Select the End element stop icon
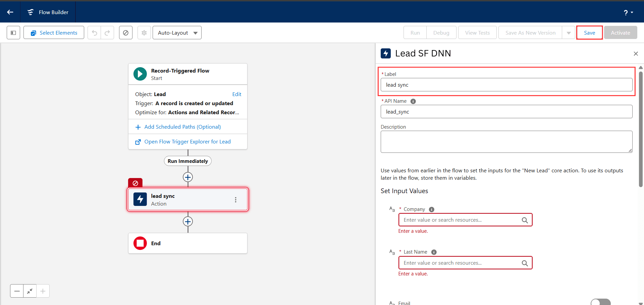Image resolution: width=644 pixels, height=305 pixels. [x=140, y=243]
